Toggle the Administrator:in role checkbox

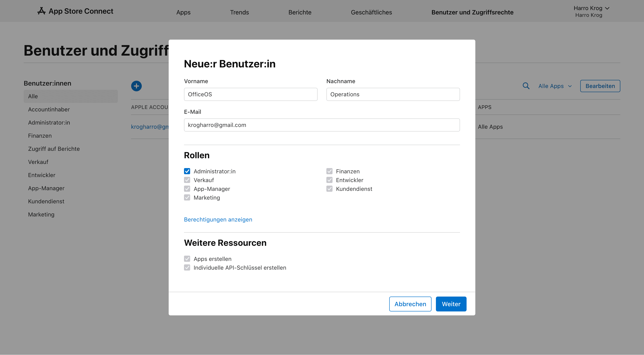click(187, 171)
